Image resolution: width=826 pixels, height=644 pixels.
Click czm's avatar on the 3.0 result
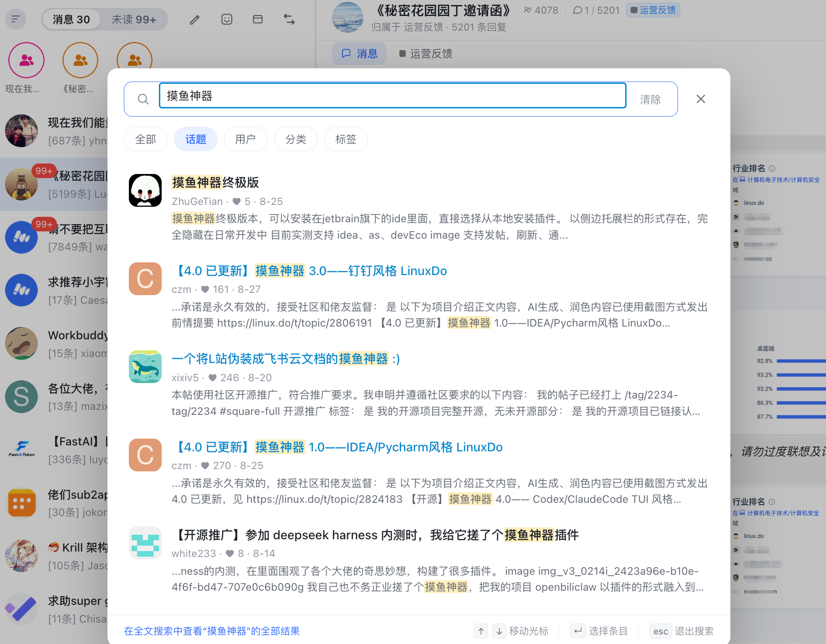145,279
